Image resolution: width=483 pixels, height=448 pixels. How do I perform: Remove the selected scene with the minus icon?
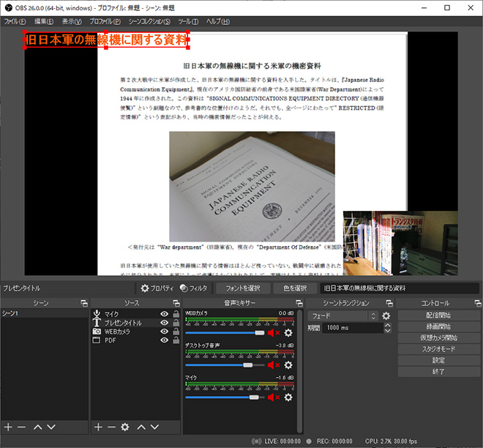point(21,427)
